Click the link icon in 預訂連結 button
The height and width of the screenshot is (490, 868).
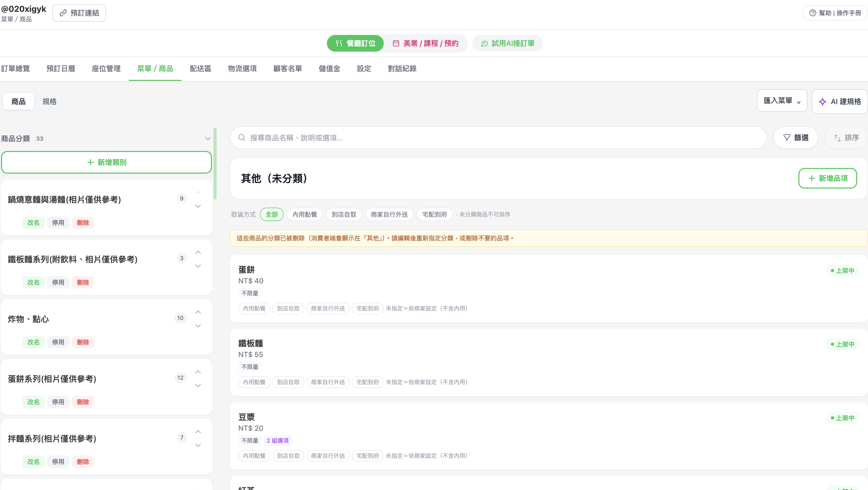(63, 13)
